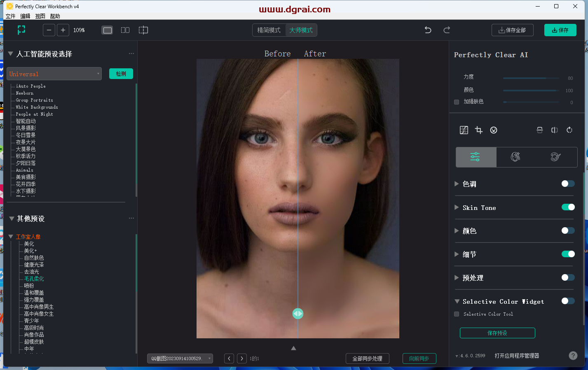Click 打开应用程序管理器 link

pyautogui.click(x=517, y=356)
